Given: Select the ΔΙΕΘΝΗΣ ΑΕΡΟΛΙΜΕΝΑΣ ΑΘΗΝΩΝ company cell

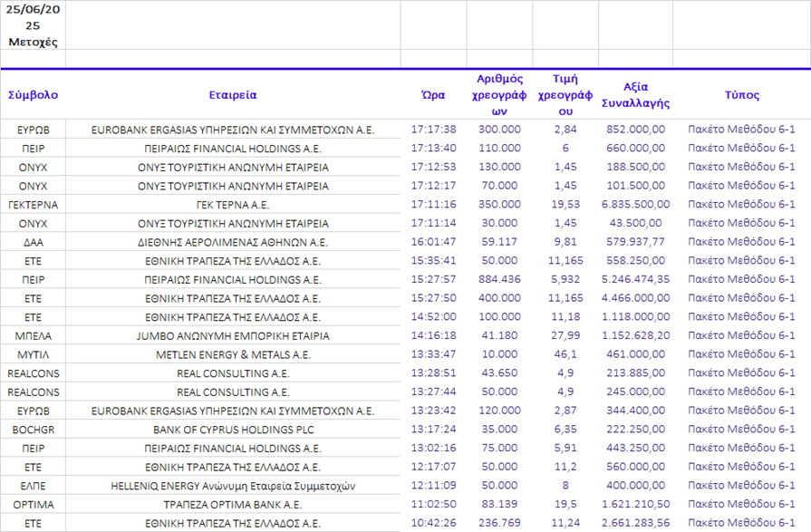Looking at the screenshot, I should point(233,242).
